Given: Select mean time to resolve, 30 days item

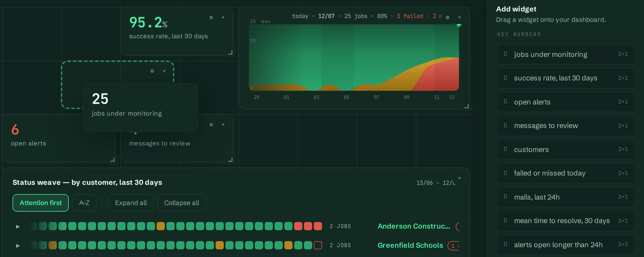Looking at the screenshot, I should 565,221.
